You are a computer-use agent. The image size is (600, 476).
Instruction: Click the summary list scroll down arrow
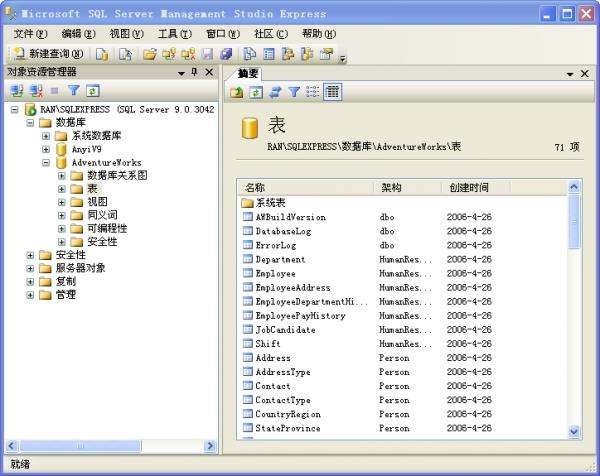tap(574, 431)
